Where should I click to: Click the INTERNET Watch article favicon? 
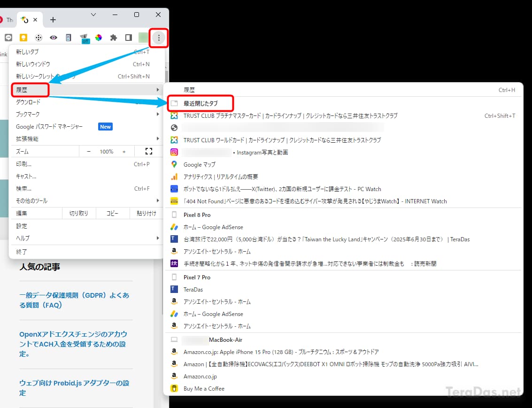(174, 201)
